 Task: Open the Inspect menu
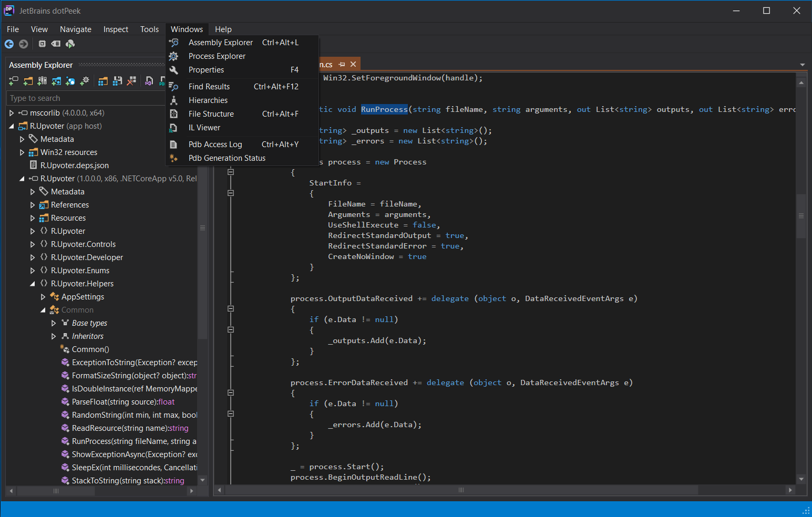(x=116, y=29)
